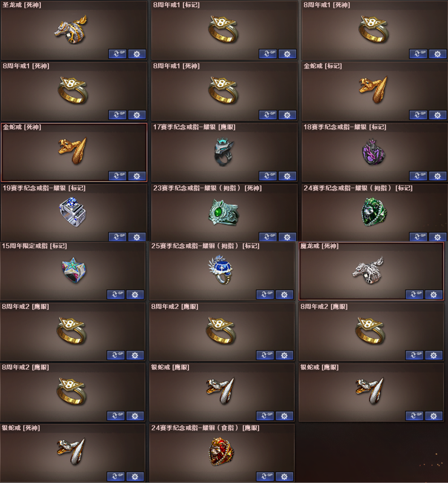
Task: Open gear settings for 24赛季纪念戒指-耀铜（食指）[鹰眼]
Action: pos(284,476)
